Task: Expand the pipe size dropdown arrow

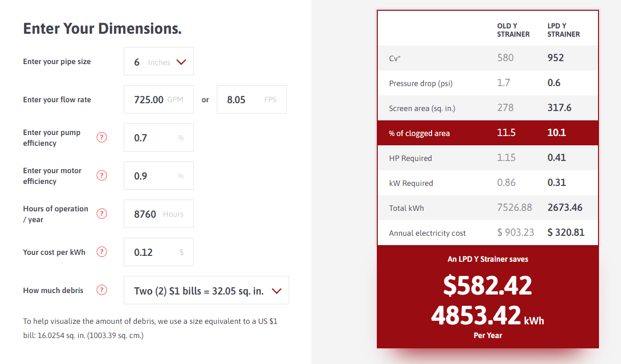Action: point(181,62)
